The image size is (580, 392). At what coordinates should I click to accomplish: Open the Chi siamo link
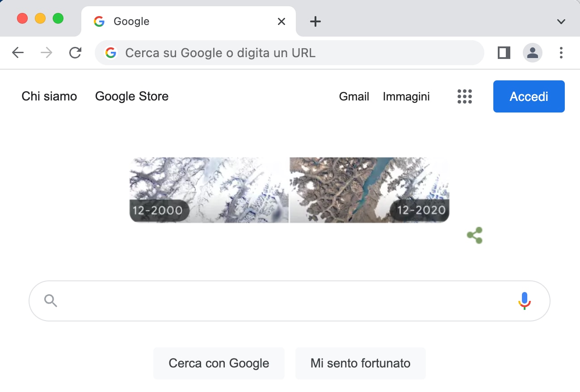coord(49,96)
